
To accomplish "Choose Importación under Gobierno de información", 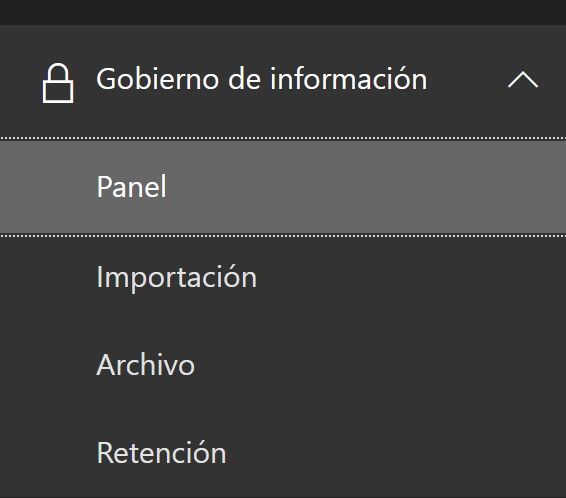I will [x=177, y=277].
